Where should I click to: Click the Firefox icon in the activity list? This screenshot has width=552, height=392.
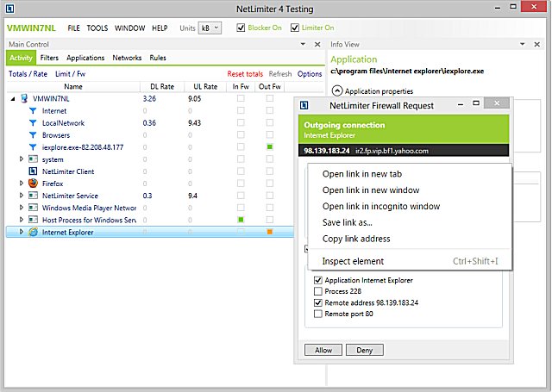click(34, 184)
